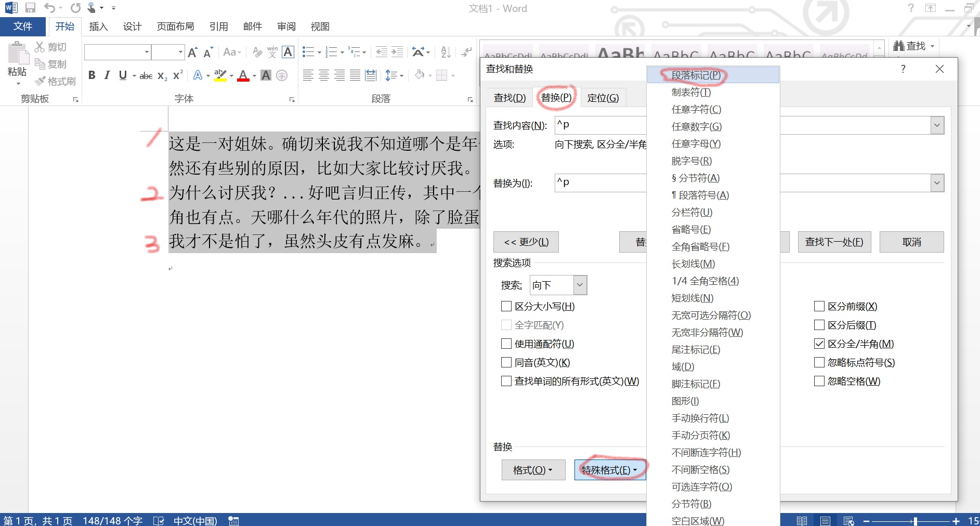Switch to the 定位 tab
This screenshot has width=980, height=526.
(x=604, y=97)
